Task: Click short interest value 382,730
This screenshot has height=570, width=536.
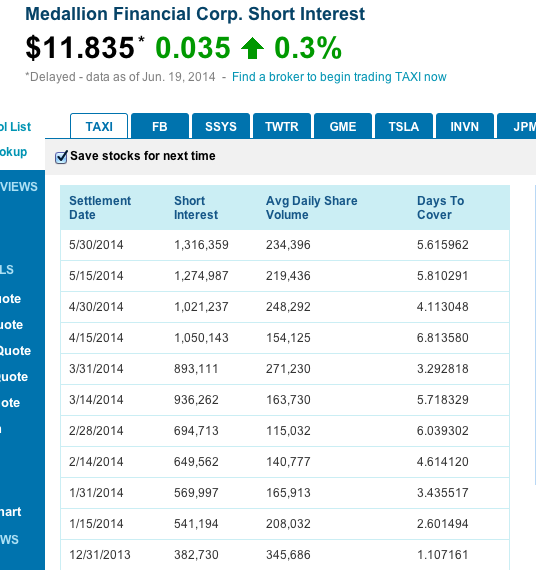Action: pos(196,555)
